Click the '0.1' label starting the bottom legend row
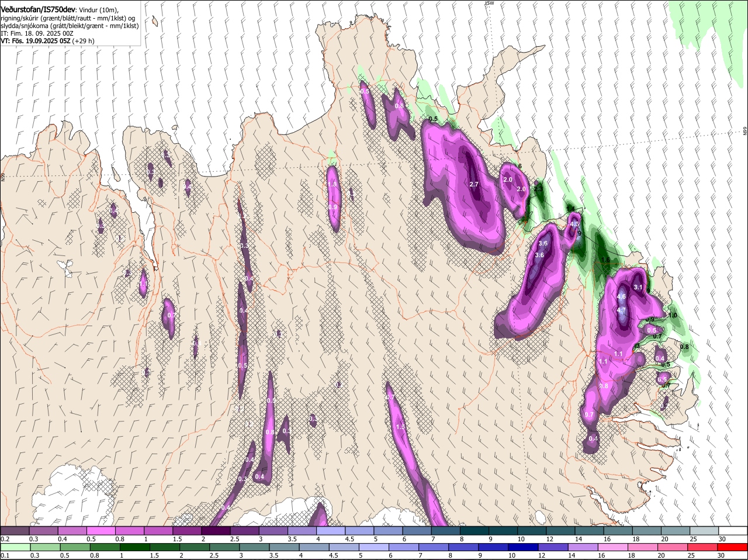 pos(5,555)
